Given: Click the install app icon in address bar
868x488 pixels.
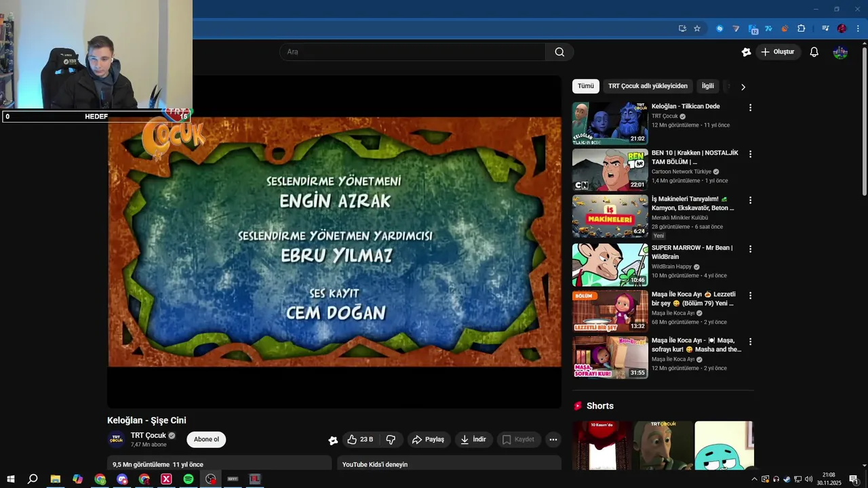Looking at the screenshot, I should coord(682,28).
